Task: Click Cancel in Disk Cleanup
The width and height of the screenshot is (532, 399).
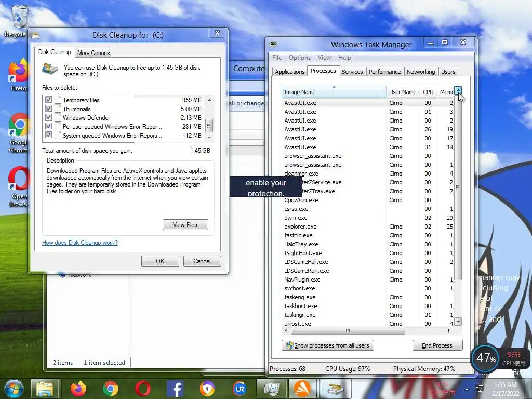Action: pos(202,261)
